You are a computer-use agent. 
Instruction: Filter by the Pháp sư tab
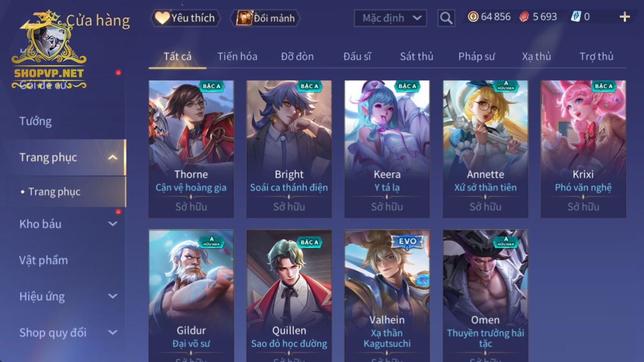[x=476, y=56]
